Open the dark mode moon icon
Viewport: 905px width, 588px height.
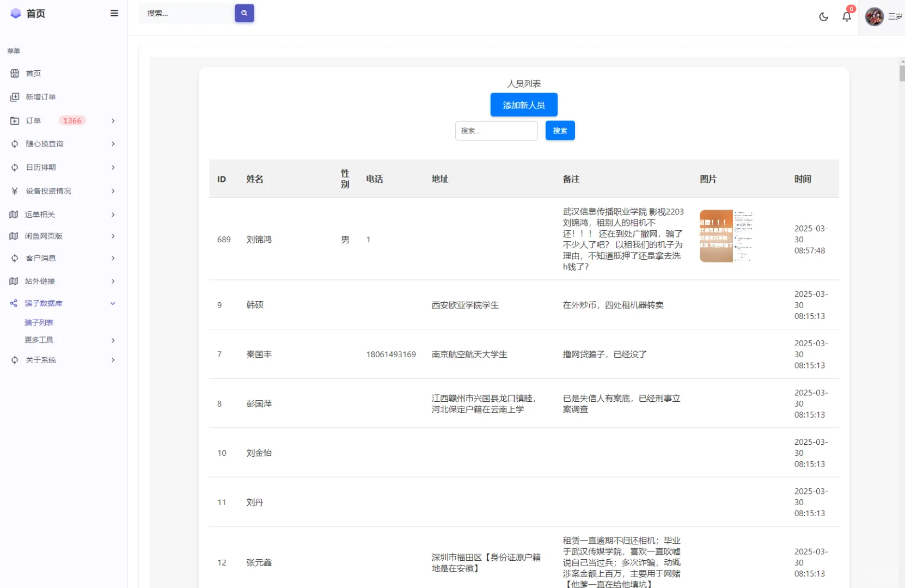pyautogui.click(x=823, y=17)
